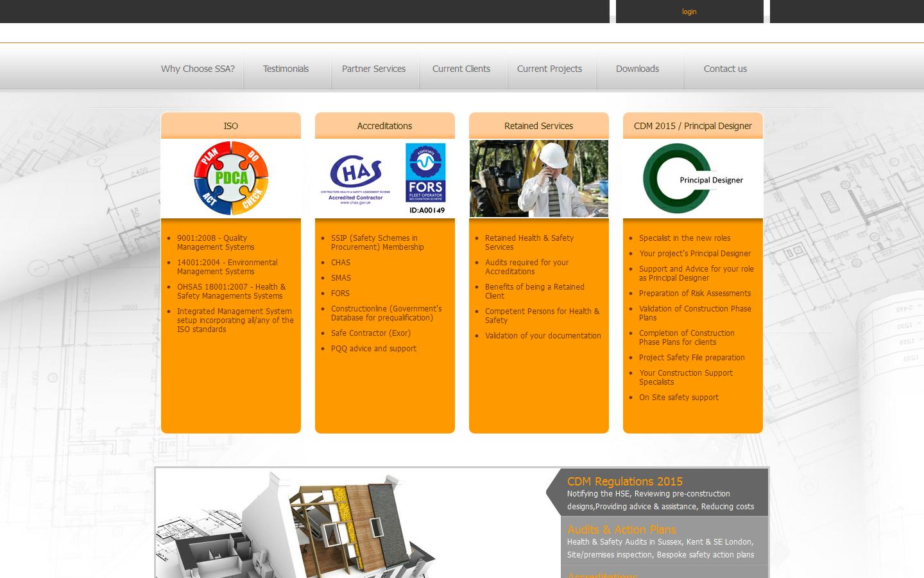The image size is (924, 578).
Task: Click Safe Contractor (Exor) list item
Action: point(371,333)
